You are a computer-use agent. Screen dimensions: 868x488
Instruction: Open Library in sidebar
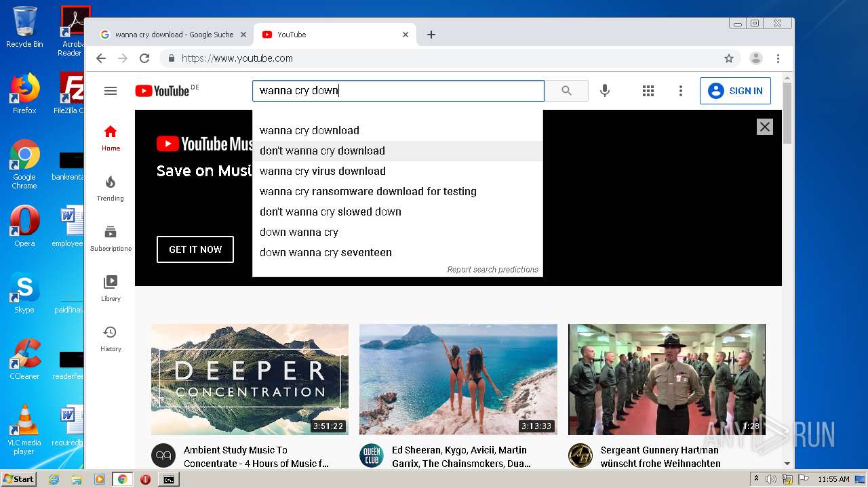click(111, 288)
